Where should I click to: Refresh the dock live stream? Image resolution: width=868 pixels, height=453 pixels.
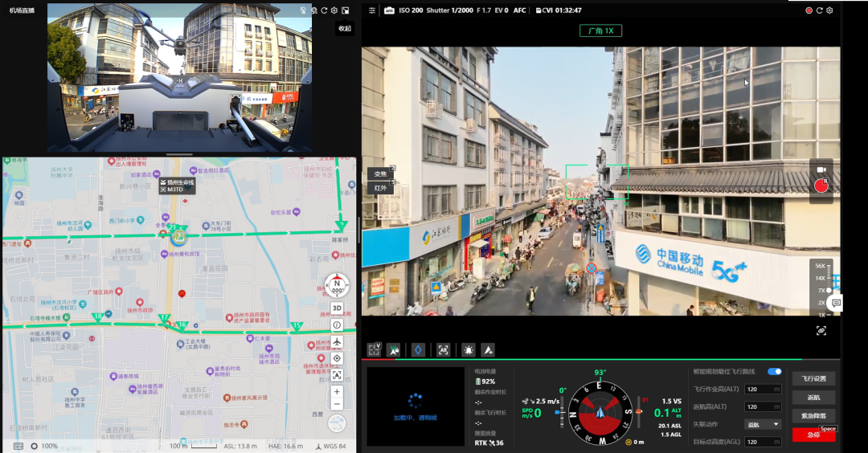[x=325, y=10]
